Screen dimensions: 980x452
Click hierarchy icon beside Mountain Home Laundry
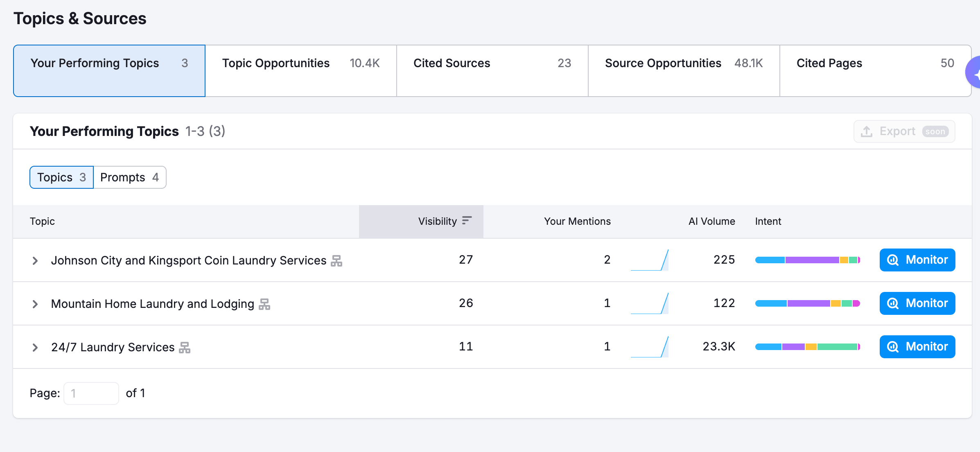[264, 304]
